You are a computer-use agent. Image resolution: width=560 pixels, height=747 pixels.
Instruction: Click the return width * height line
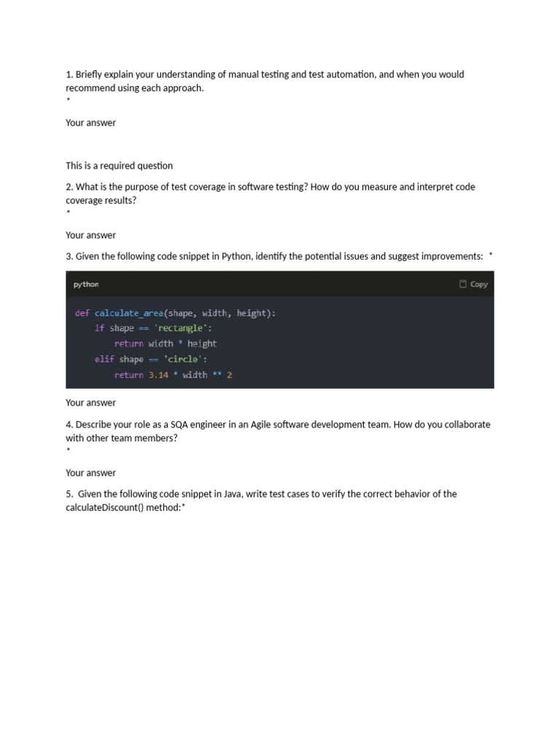[x=166, y=344]
